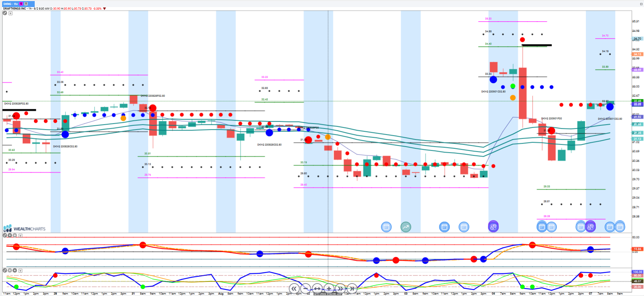Click the 33.23 magenta level label
Screen dimensions: 644x296
[x=265, y=77]
